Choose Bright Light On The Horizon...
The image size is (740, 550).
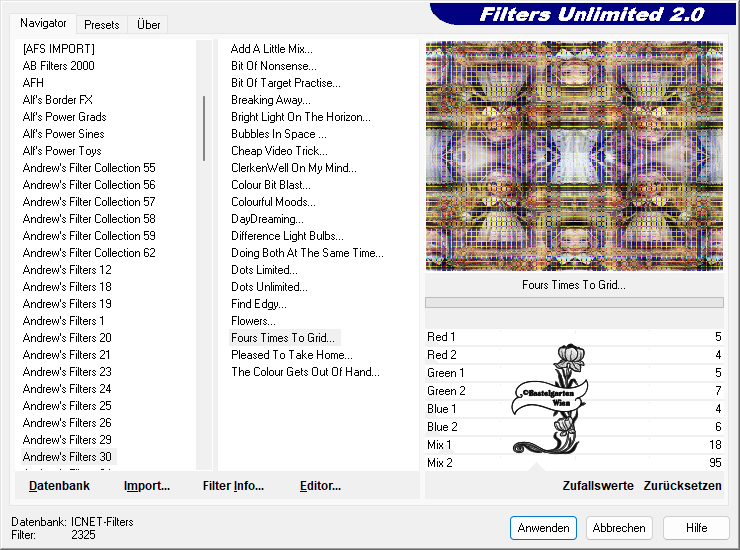[x=301, y=117]
